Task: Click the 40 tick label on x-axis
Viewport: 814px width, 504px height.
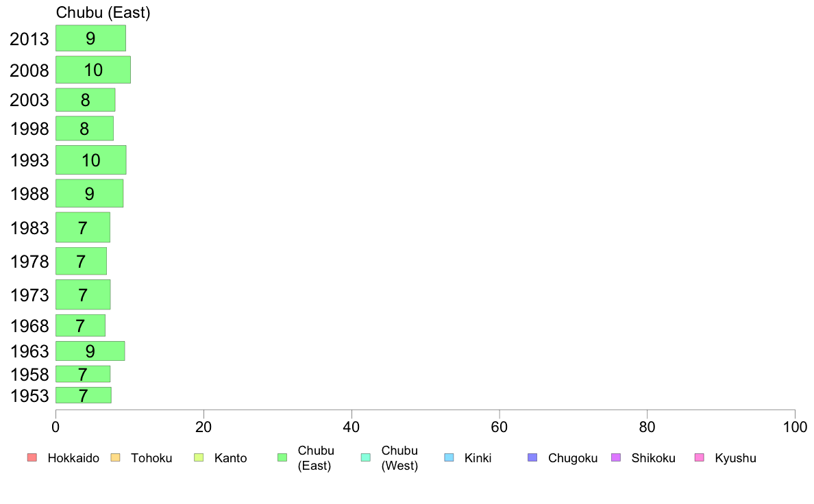Action: (351, 427)
